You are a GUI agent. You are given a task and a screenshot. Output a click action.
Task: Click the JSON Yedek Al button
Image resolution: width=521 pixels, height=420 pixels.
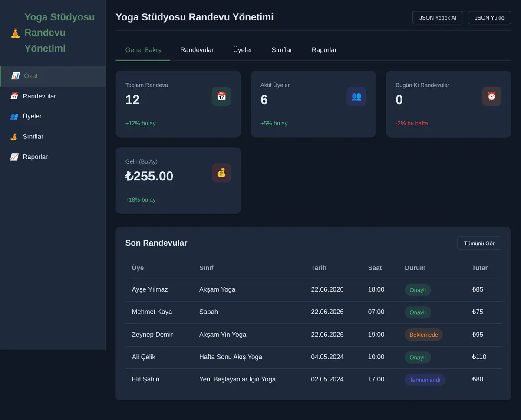[x=438, y=18]
